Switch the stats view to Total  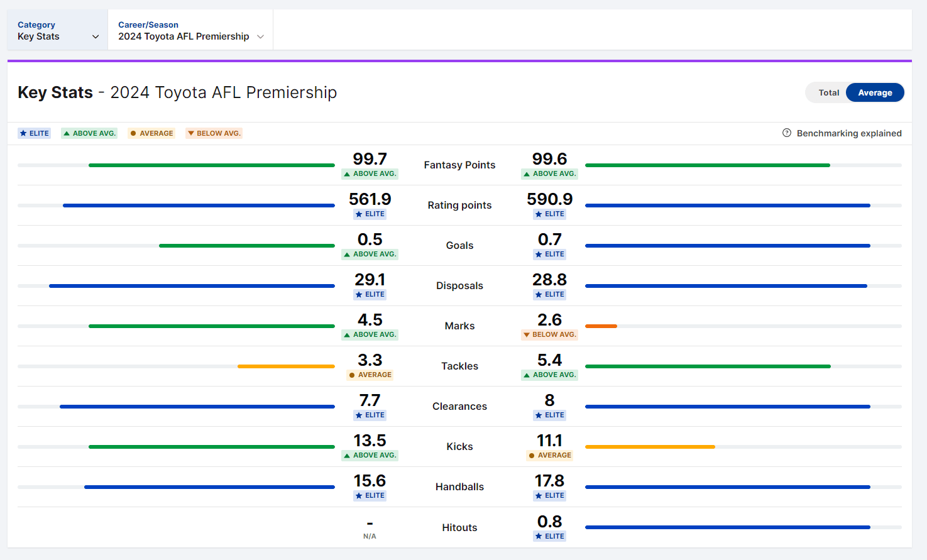[x=828, y=92]
